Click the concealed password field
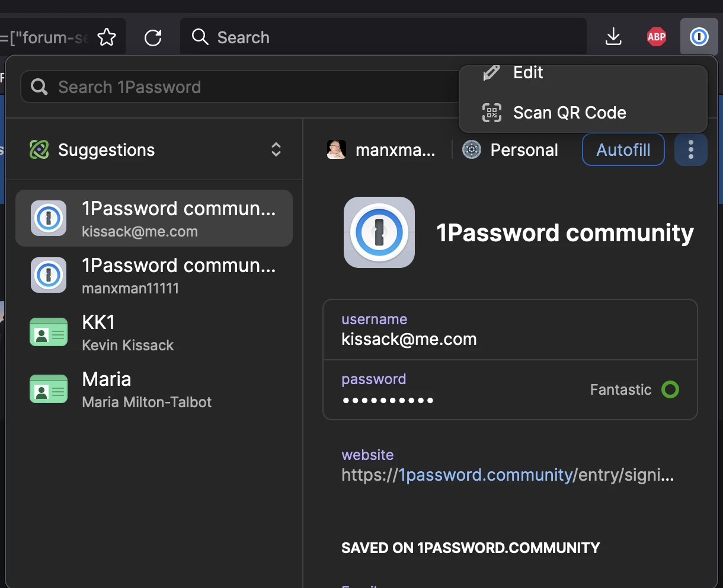 (510, 389)
